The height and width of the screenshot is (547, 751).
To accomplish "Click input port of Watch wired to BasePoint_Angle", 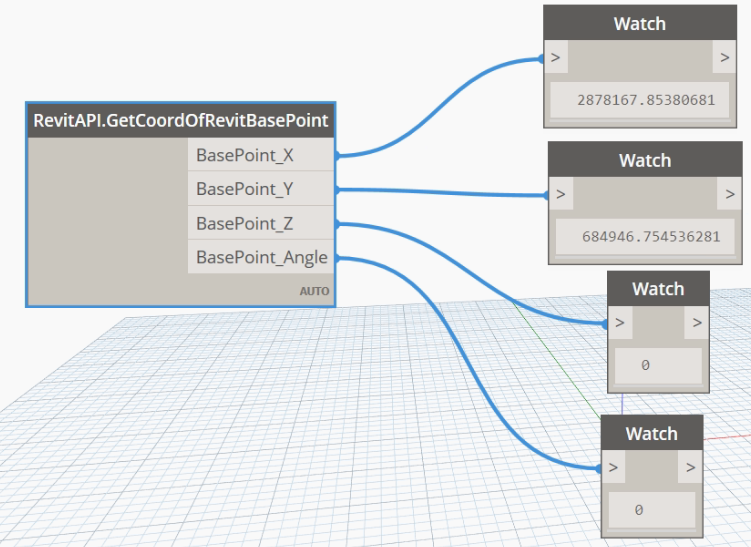I will click(x=614, y=467).
